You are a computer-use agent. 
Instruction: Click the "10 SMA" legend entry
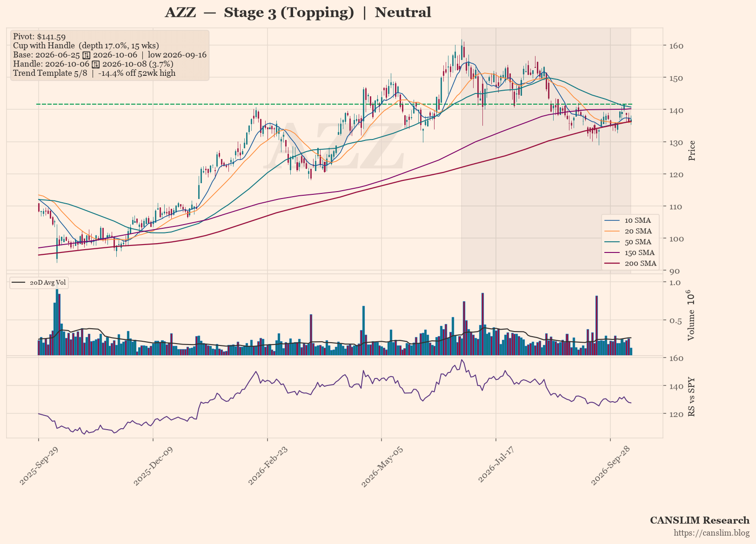point(630,220)
